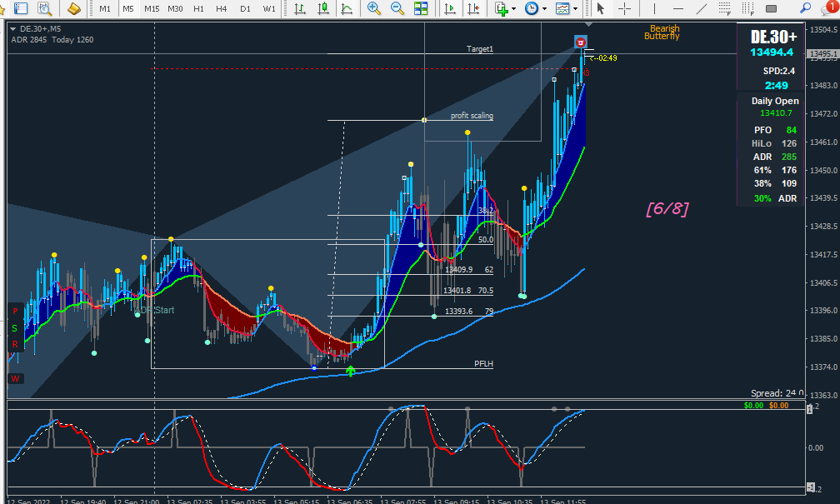840x504 pixels.
Task: Toggle chart shift button
Action: pyautogui.click(x=473, y=8)
